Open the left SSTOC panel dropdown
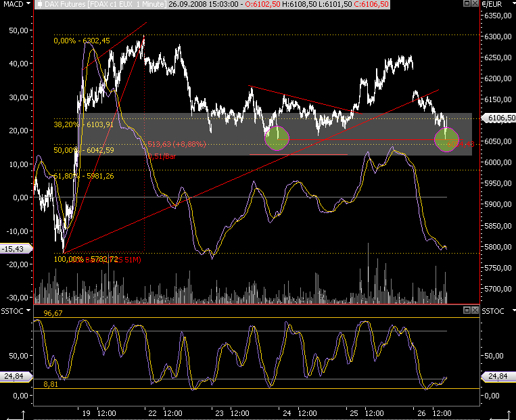 (28, 310)
